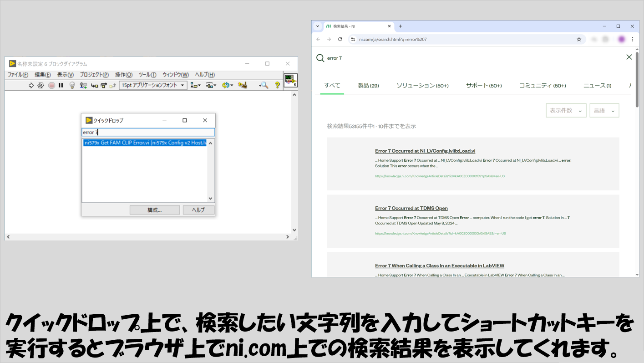Image resolution: width=644 pixels, height=363 pixels.
Task: Click the browser address bar URL
Action: tap(393, 40)
